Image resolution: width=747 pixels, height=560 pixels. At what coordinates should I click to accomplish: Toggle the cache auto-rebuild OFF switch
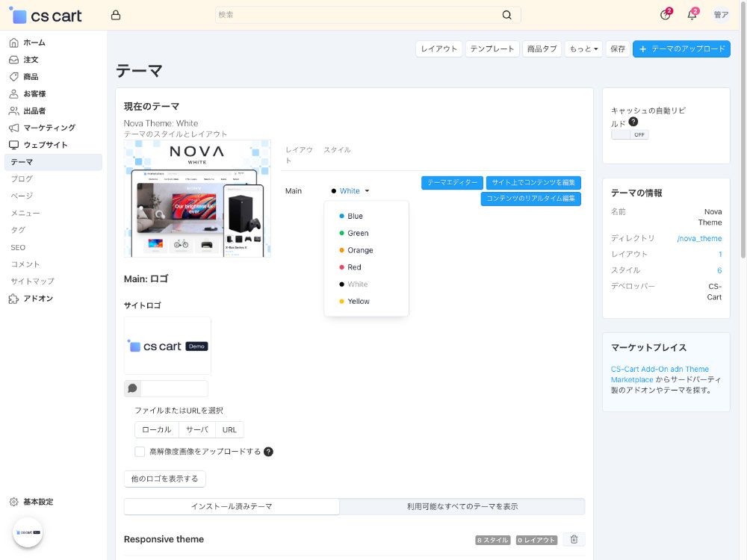[x=630, y=134]
